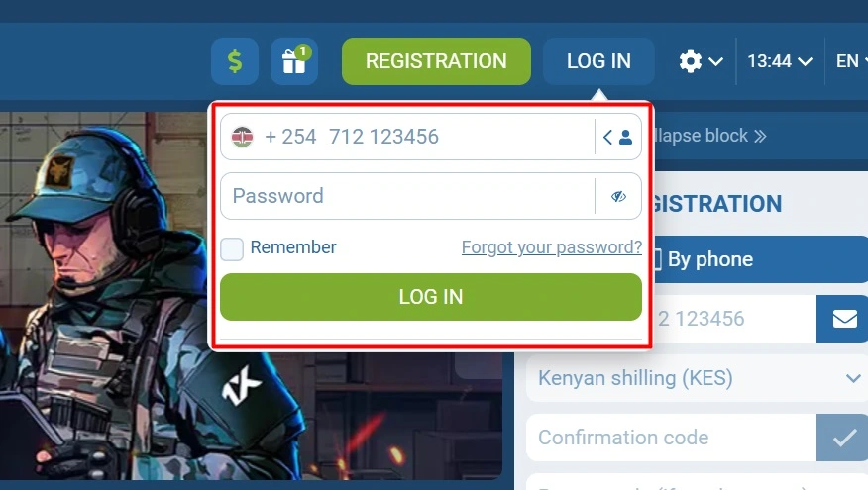Click the user profile login-method icon
The image size is (868, 490).
(625, 137)
